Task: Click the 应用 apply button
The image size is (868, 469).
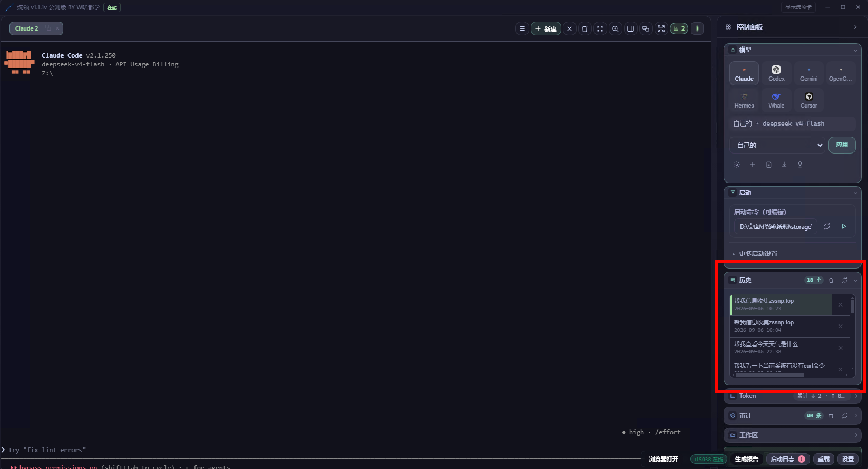Action: point(842,145)
